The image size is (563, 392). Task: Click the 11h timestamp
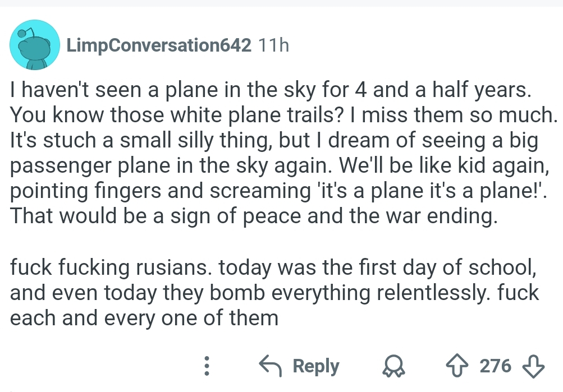coord(273,45)
